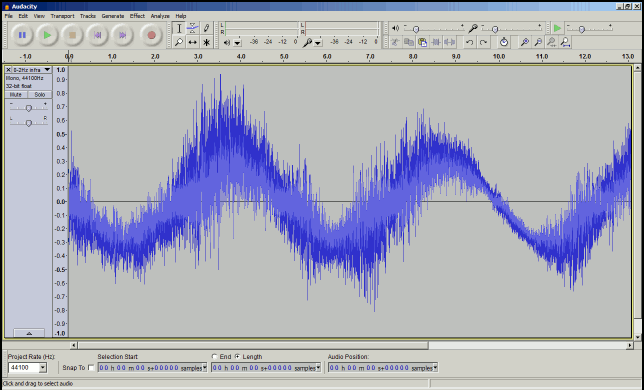The height and width of the screenshot is (390, 644).
Task: Close the 0-2Hz infra track
Action: (x=8, y=70)
